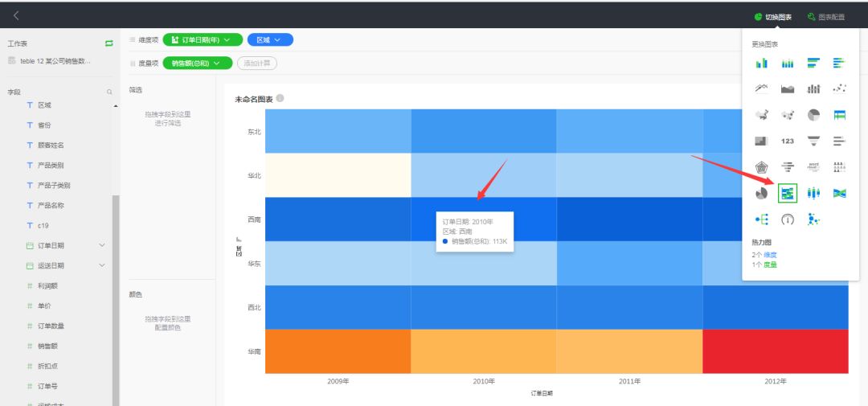
Task: Select the tornado comparison chart type
Action: tap(787, 166)
